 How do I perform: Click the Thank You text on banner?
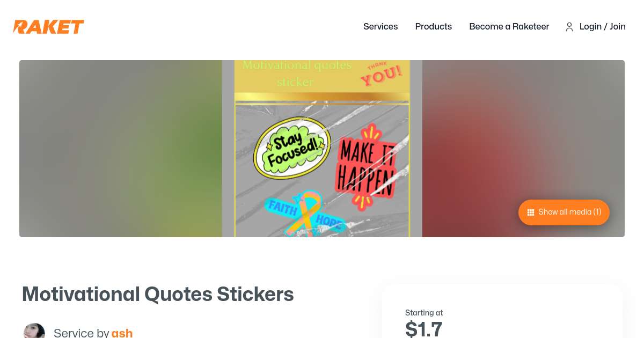click(381, 74)
